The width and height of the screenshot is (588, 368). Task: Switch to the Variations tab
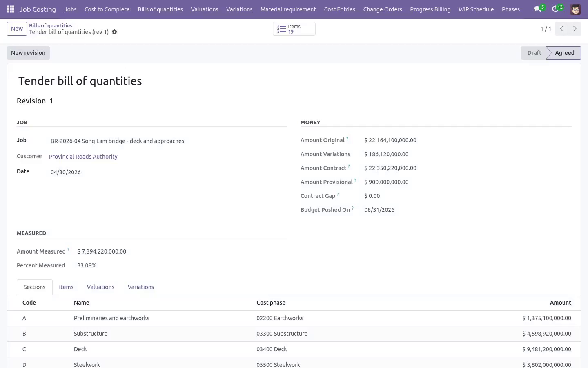tap(141, 287)
